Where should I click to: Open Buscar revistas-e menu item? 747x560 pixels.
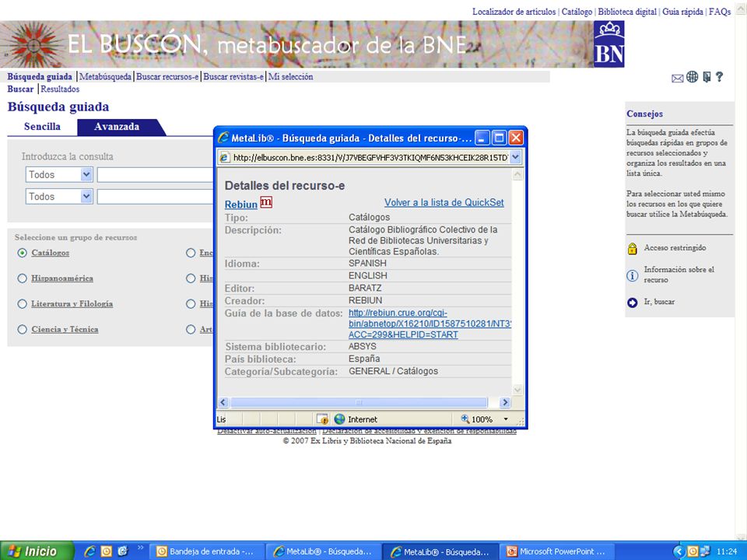point(233,77)
